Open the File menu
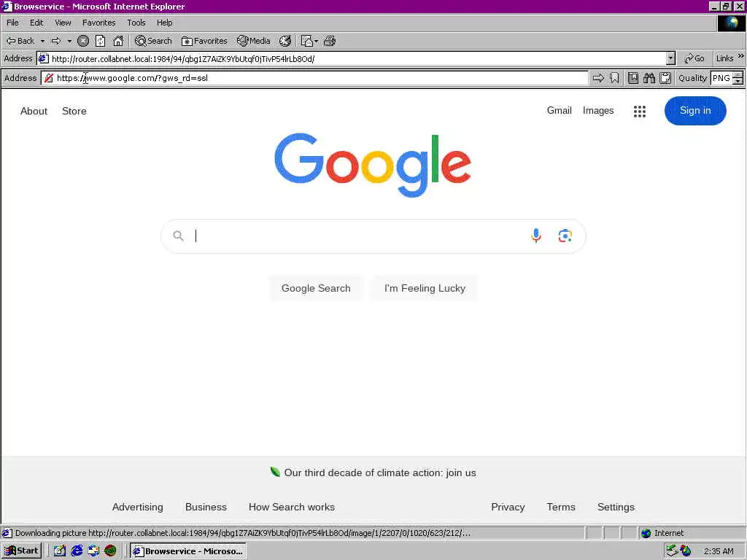The image size is (747, 560). [x=13, y=23]
